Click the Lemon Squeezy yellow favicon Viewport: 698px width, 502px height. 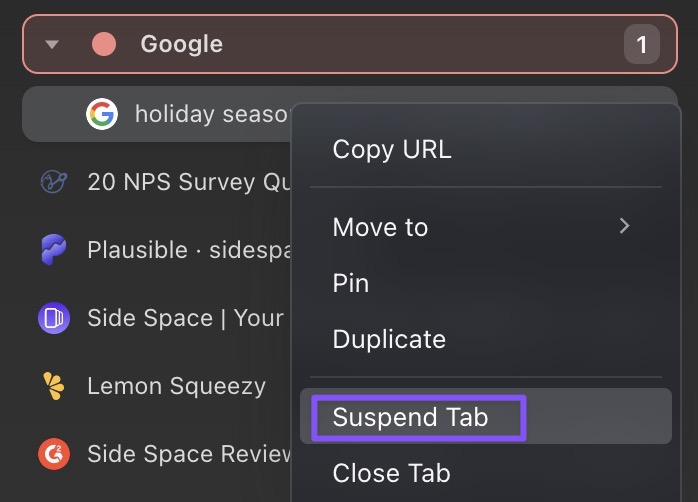[x=53, y=386]
